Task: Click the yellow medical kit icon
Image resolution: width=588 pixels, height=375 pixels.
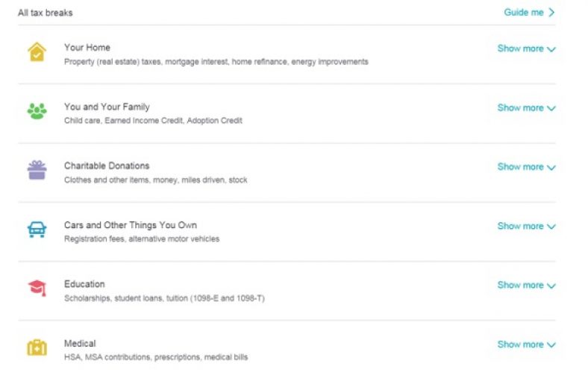Action: click(37, 348)
